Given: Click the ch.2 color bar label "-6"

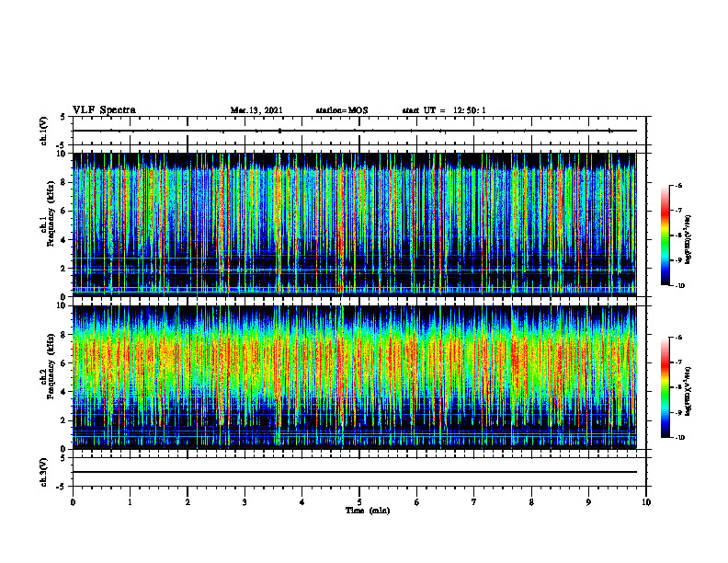Looking at the screenshot, I should pyautogui.click(x=678, y=338).
